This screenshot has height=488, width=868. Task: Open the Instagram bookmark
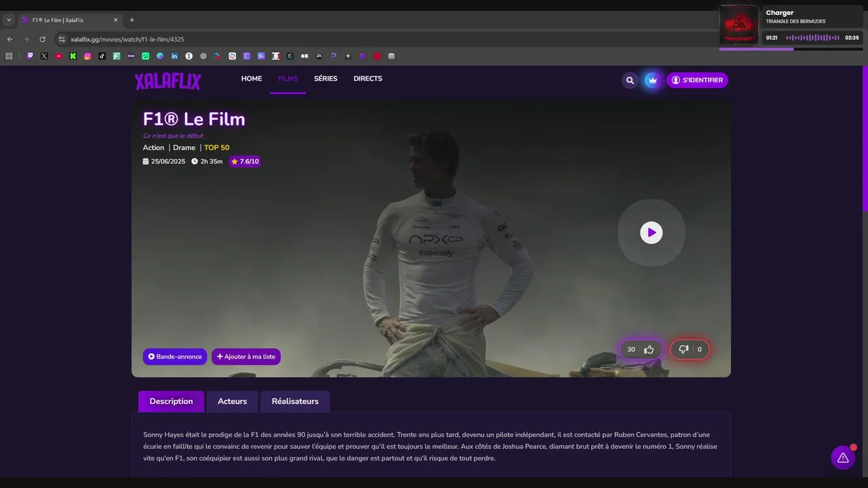(x=87, y=56)
